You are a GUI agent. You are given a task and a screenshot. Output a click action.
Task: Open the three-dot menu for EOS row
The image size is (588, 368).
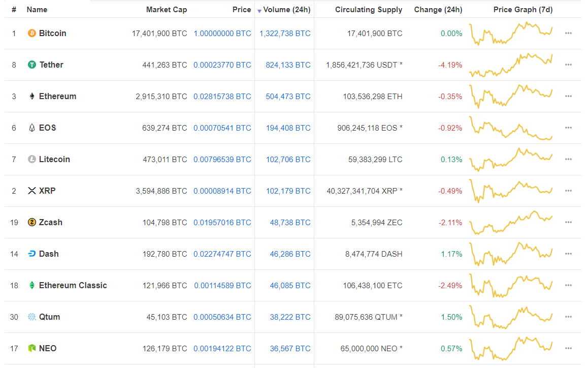coord(568,128)
